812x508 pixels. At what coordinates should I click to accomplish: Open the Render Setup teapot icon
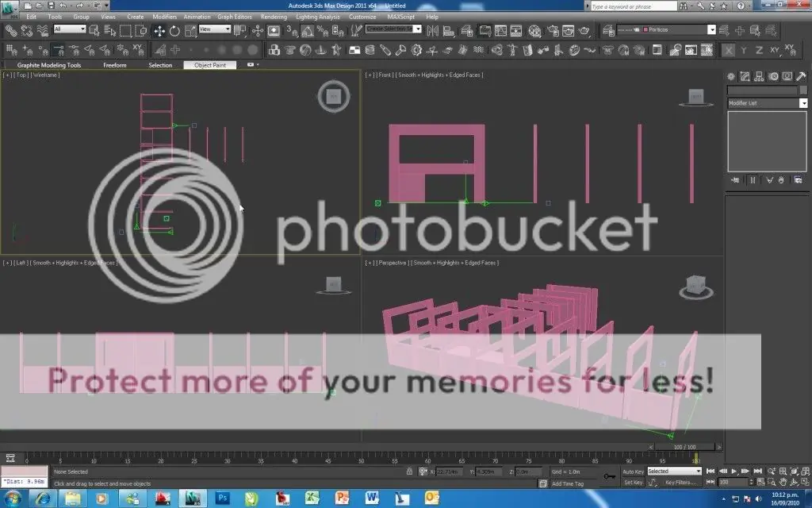pos(553,31)
